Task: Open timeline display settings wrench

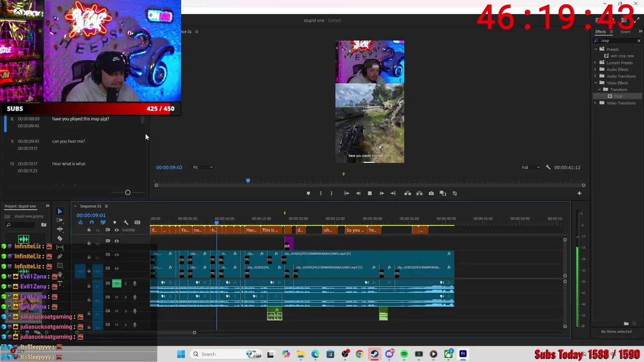Action: [126, 222]
